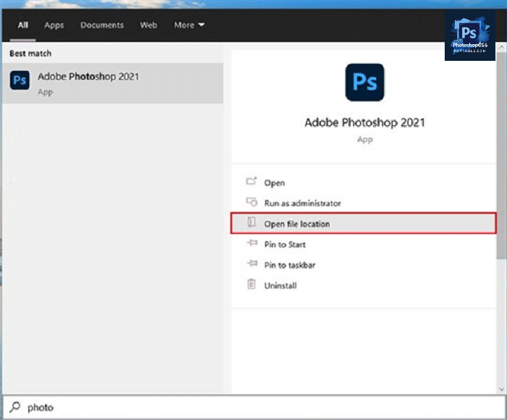Click the Open action icon
This screenshot has height=420, width=507.
point(251,181)
